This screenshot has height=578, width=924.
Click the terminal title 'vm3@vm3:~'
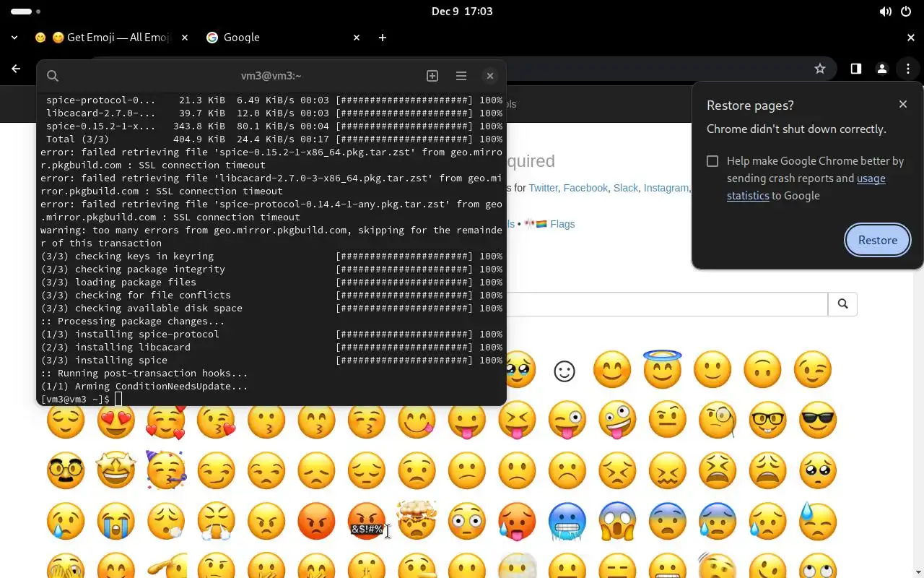tap(271, 76)
